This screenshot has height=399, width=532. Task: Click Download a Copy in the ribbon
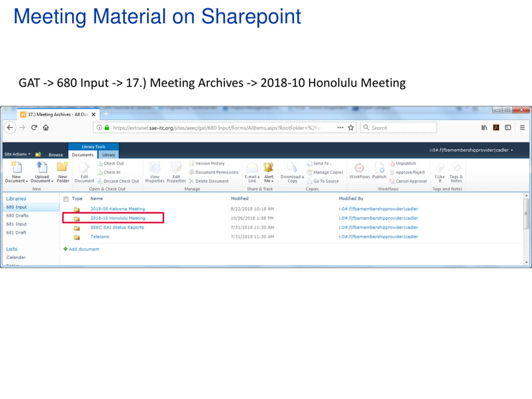[x=292, y=172]
